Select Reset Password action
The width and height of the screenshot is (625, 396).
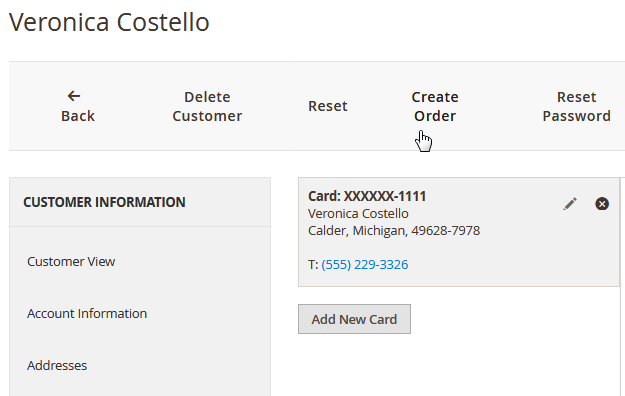576,106
